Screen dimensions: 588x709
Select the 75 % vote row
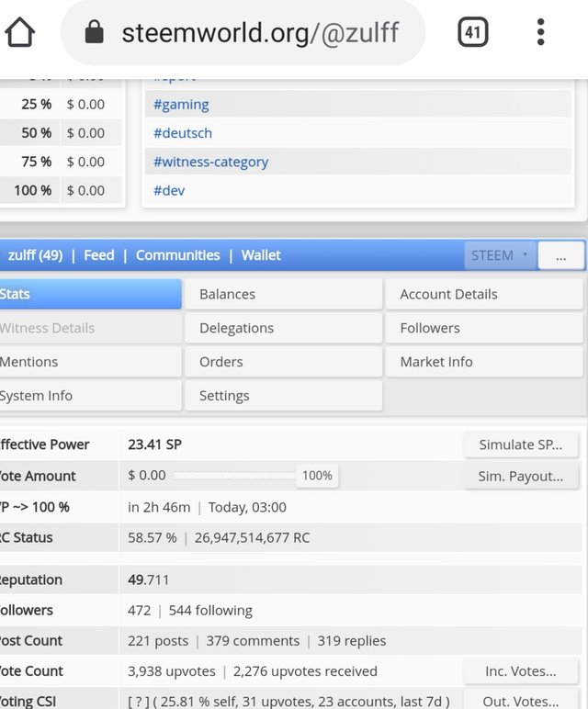(x=61, y=162)
